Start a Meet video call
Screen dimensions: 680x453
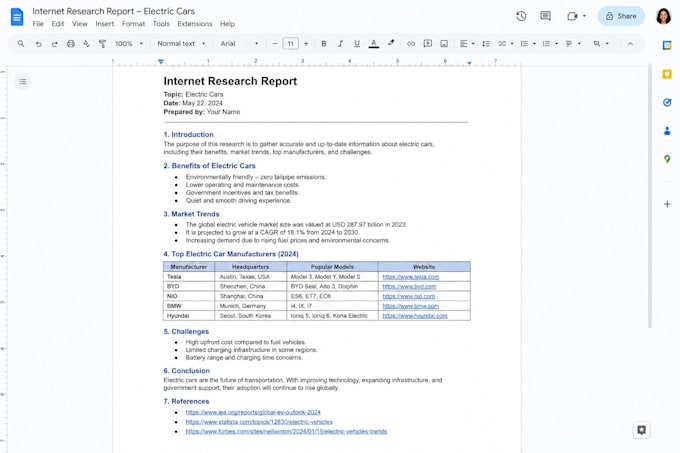576,16
